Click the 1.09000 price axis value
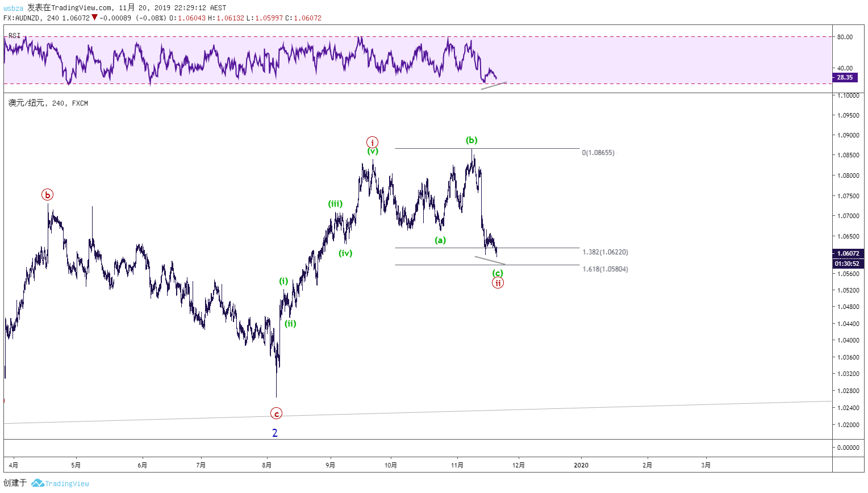868x493 pixels. point(848,135)
